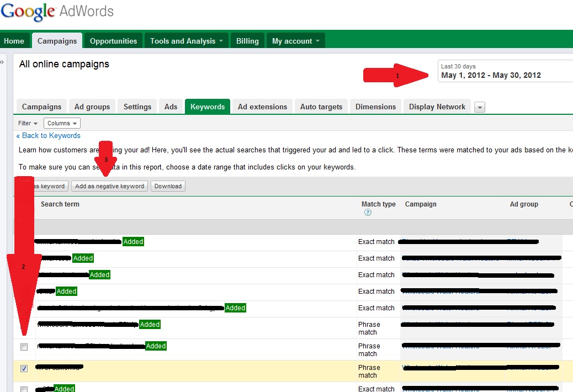Click the first row's Added label
Screen dimensions: 573x392
134,242
